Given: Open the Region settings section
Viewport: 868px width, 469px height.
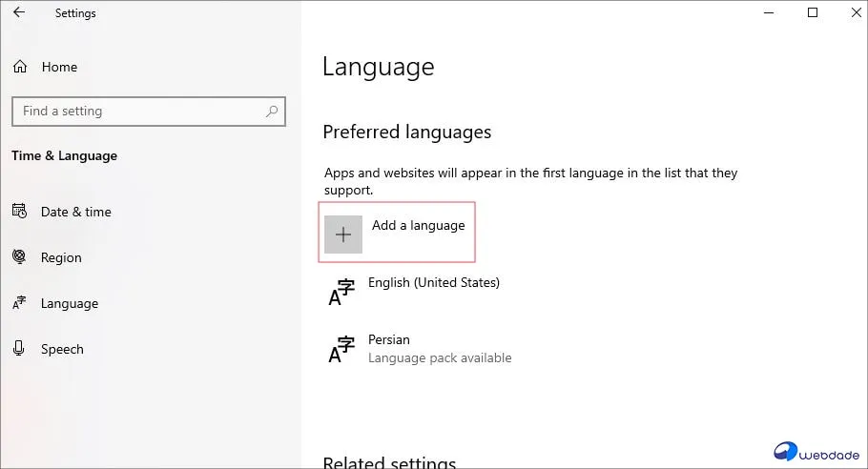Looking at the screenshot, I should pos(61,257).
